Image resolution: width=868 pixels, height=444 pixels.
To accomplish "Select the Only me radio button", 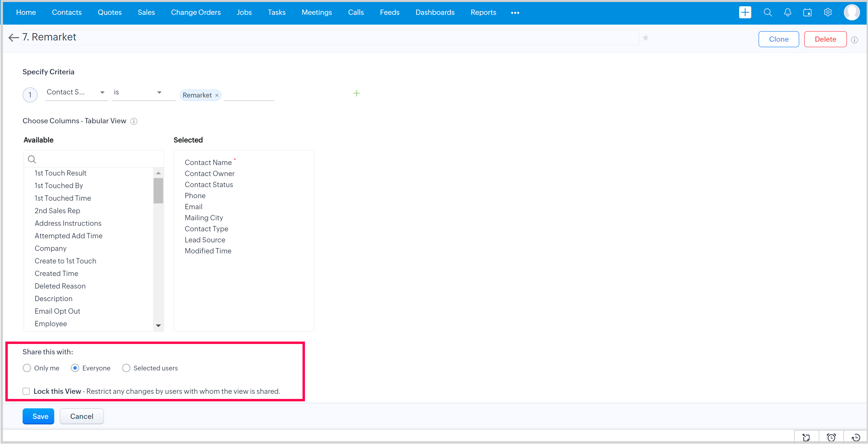I will [x=27, y=368].
